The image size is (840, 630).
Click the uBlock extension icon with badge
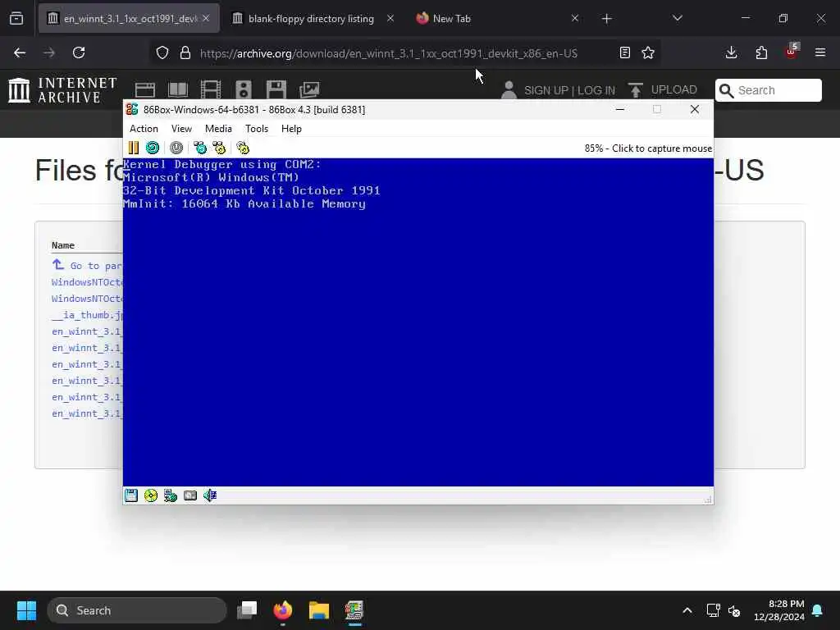point(792,52)
